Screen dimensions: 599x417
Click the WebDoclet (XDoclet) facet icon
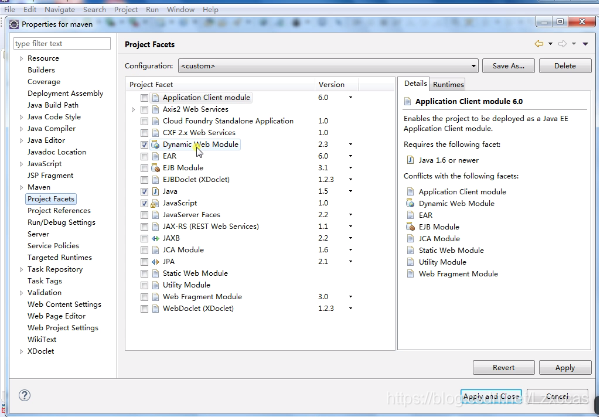tap(155, 309)
